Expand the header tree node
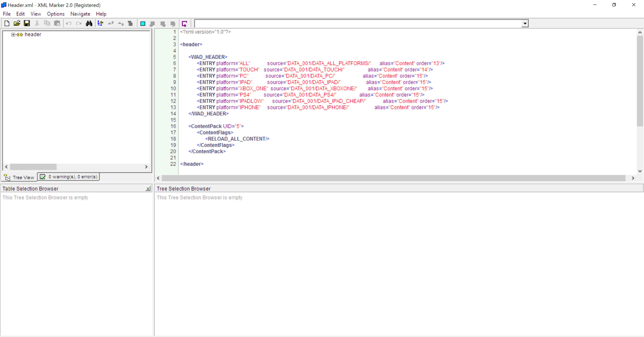The width and height of the screenshot is (644, 337). [x=13, y=35]
